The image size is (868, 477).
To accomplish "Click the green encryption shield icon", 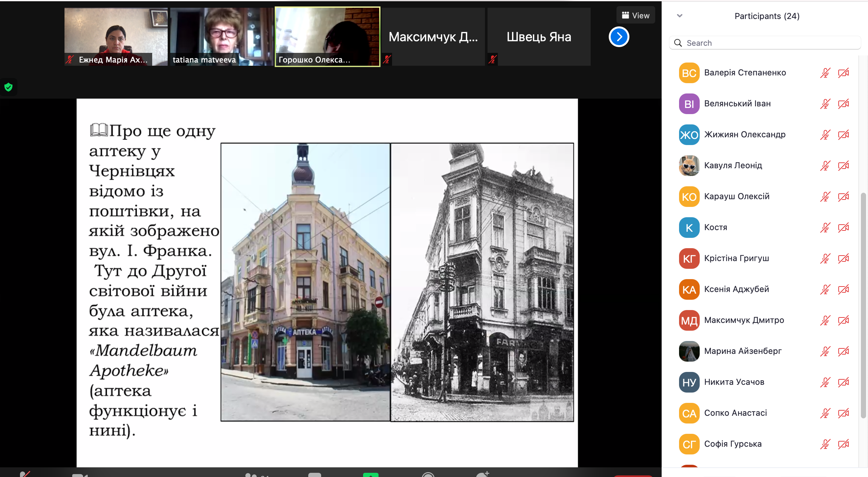I will (x=8, y=87).
